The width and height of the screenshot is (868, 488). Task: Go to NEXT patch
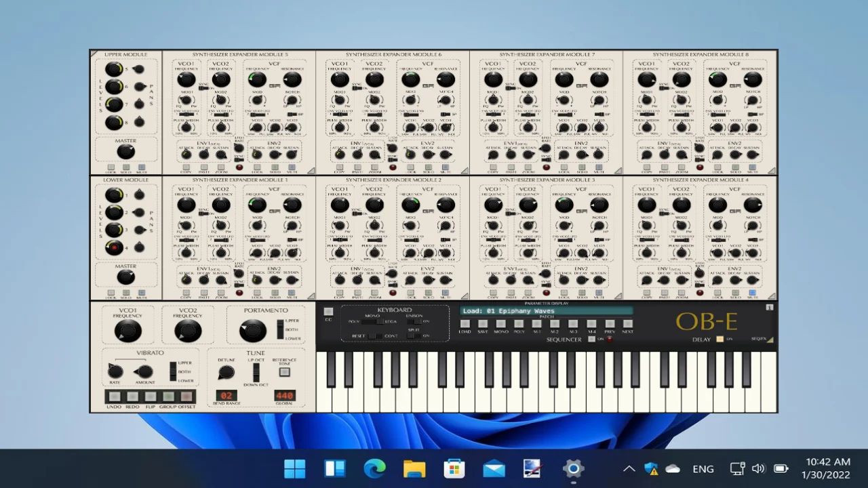point(628,324)
